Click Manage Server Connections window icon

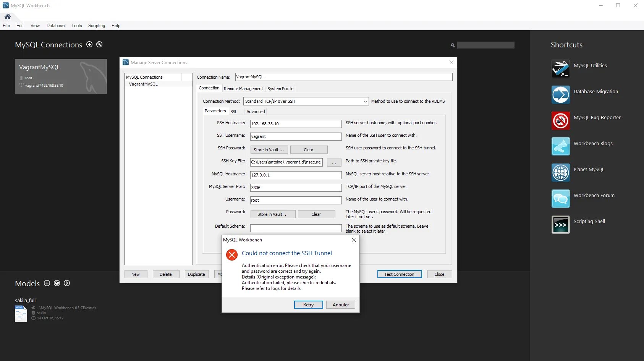(x=126, y=62)
